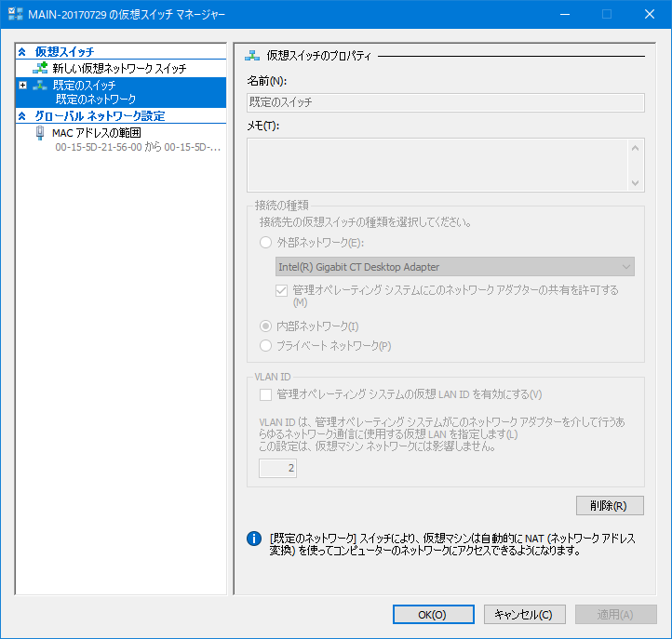Click the 00-15-5D-21-56-00 MAC range text
The height and width of the screenshot is (639, 672).
138,147
